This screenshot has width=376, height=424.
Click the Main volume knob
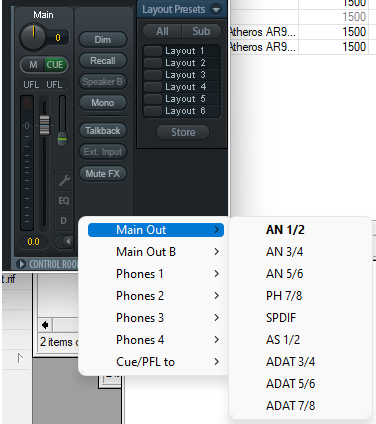(33, 37)
